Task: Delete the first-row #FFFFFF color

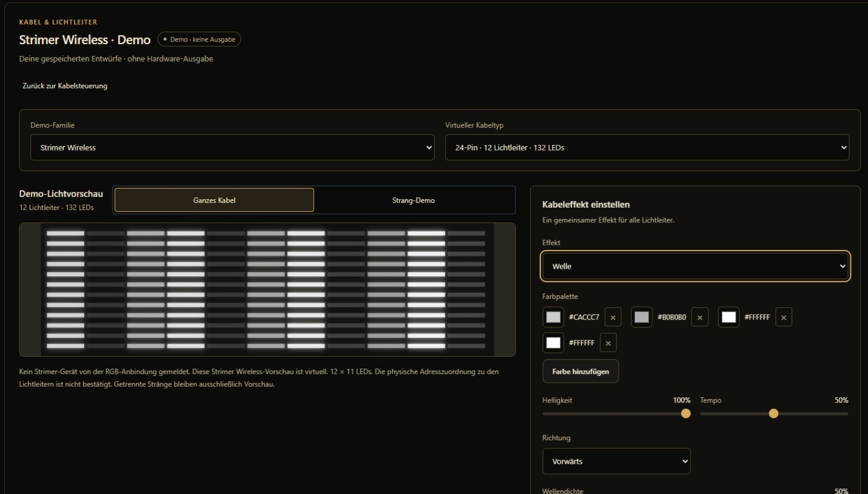Action: point(784,317)
